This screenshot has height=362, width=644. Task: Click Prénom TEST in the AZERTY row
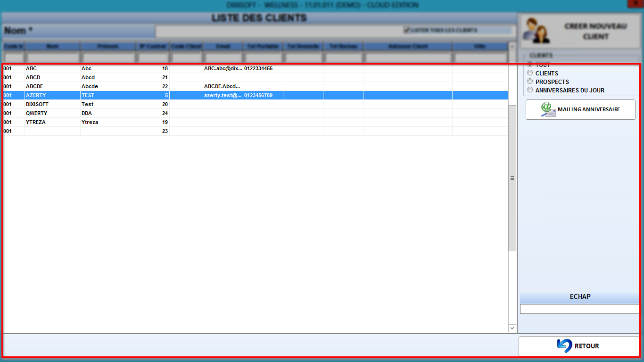tap(88, 95)
